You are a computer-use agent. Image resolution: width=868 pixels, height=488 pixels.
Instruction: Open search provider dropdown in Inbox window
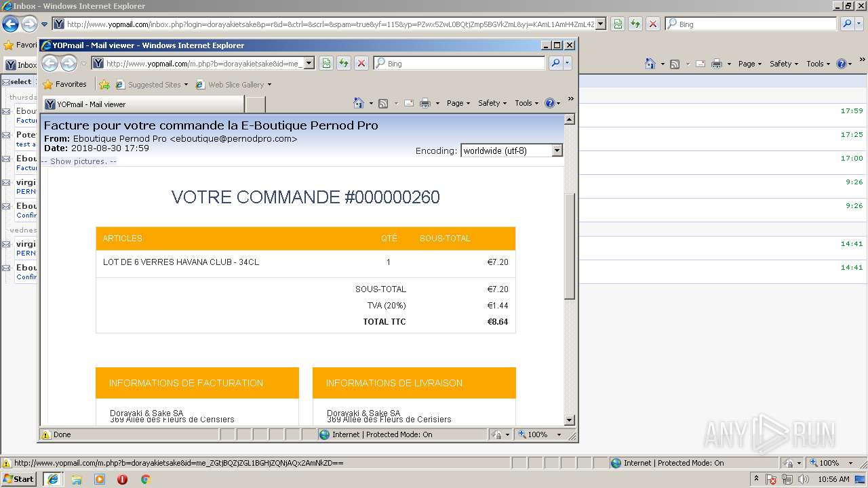[x=859, y=24]
